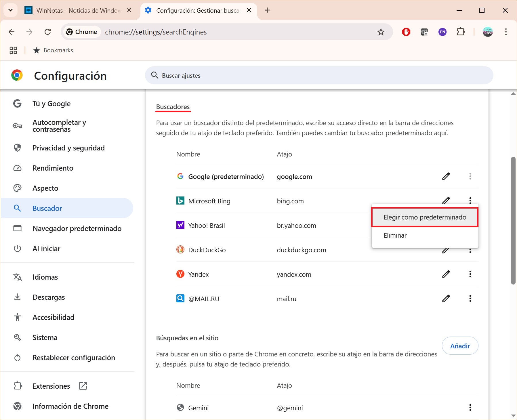
Task: Edit the Microsoft Bing entry
Action: (446, 200)
